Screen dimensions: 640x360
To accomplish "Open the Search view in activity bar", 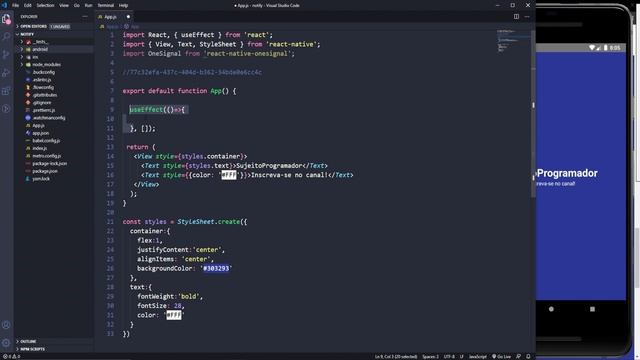I will pyautogui.click(x=6, y=37).
